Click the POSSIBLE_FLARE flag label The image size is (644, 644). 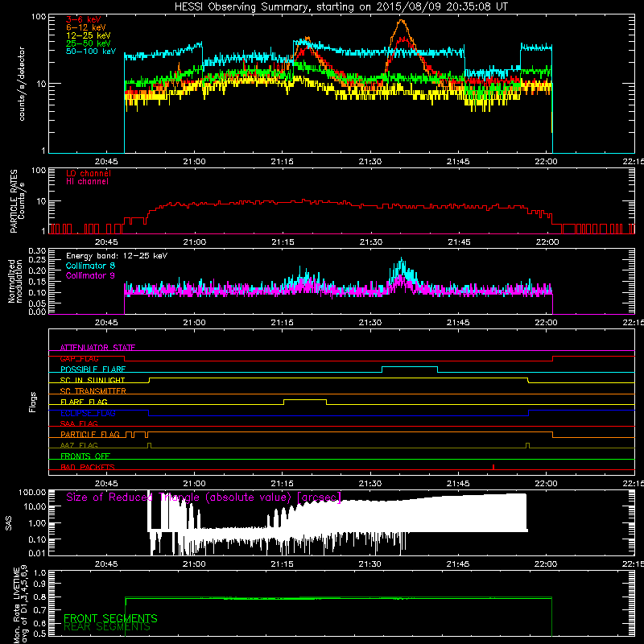click(93, 369)
